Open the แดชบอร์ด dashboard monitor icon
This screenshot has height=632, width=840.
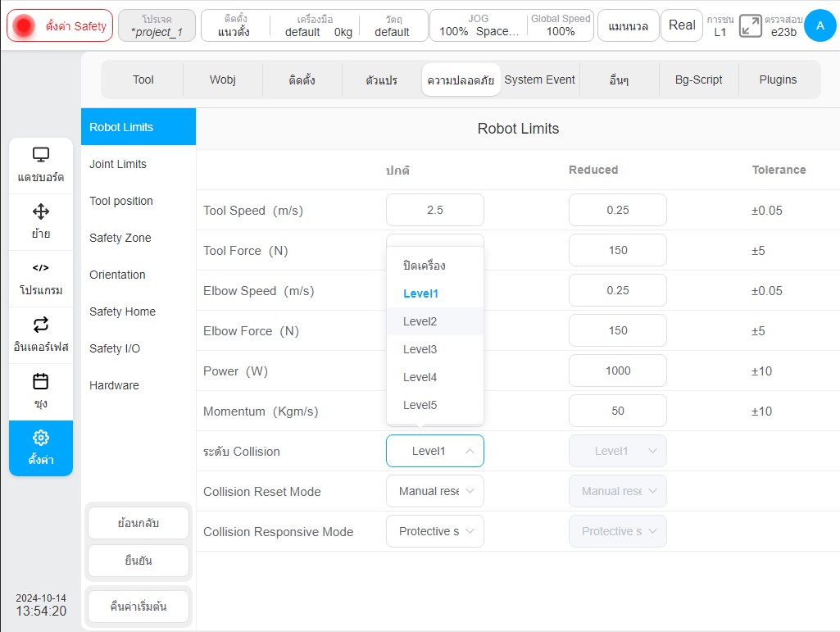coord(41,154)
